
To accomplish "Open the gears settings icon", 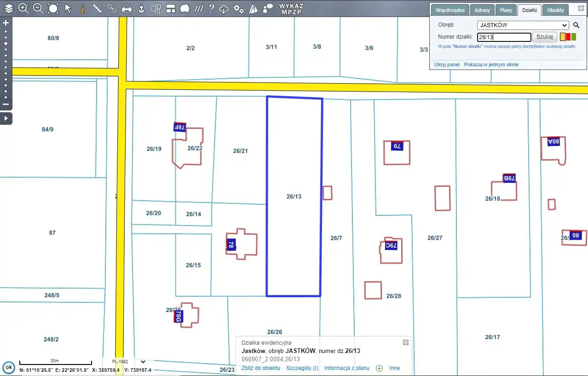I will (238, 8).
